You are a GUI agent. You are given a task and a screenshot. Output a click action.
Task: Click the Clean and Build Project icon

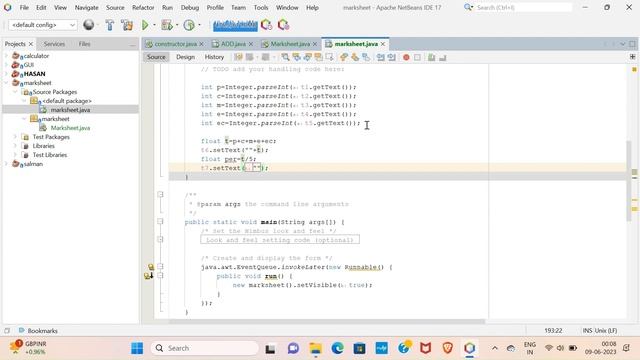[127, 25]
